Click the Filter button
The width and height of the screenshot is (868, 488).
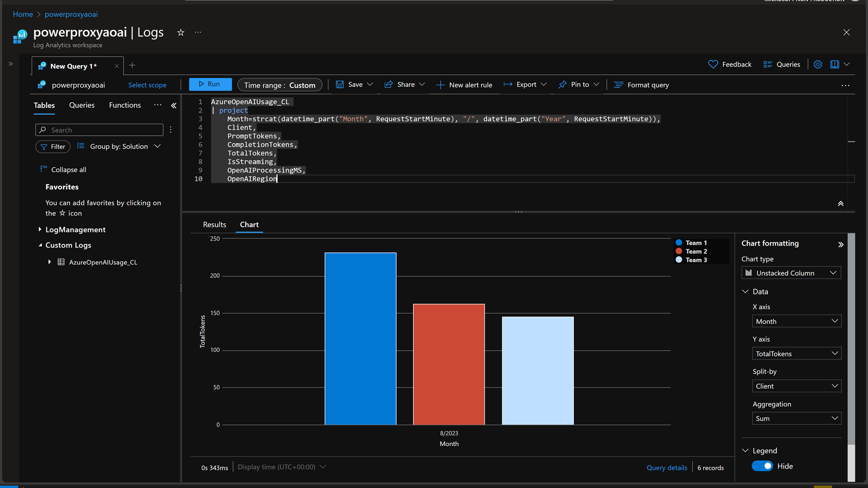pos(53,146)
